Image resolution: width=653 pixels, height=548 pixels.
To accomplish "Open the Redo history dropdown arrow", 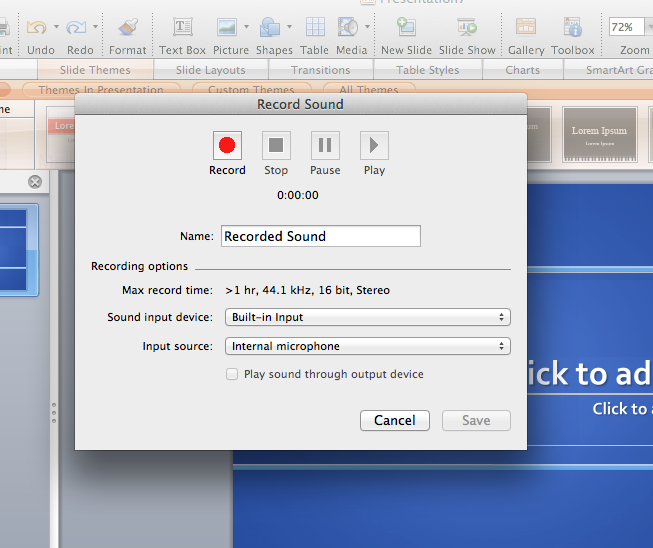I will 95,27.
